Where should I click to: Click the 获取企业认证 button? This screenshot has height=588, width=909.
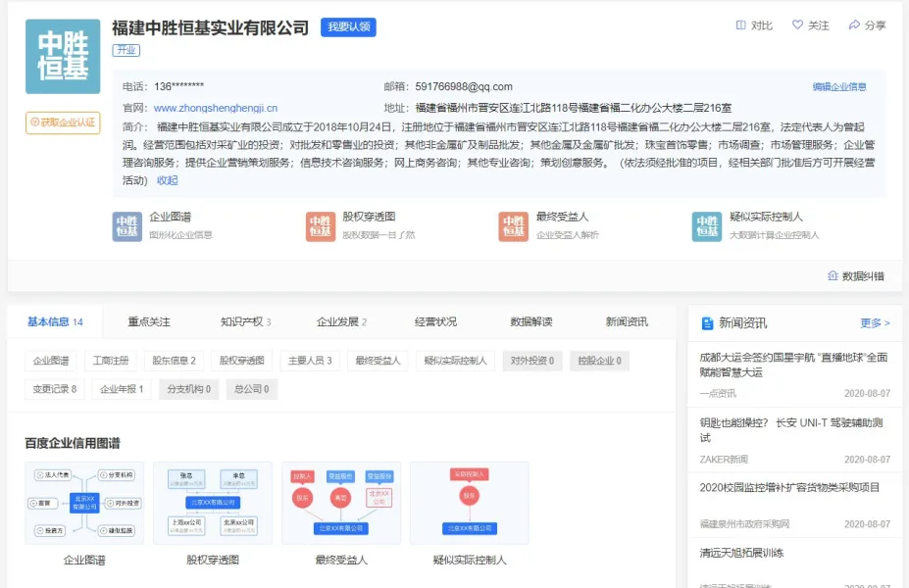click(63, 122)
